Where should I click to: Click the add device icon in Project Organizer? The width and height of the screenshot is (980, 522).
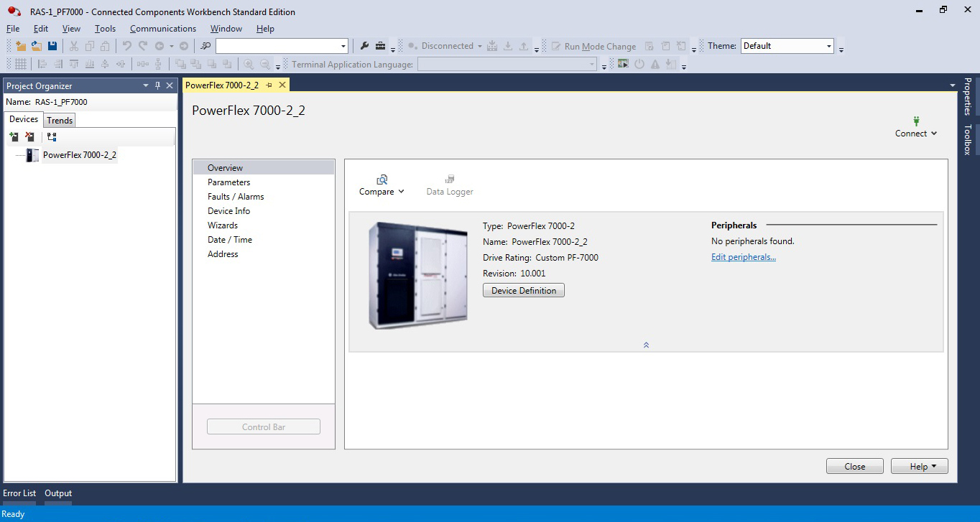14,136
